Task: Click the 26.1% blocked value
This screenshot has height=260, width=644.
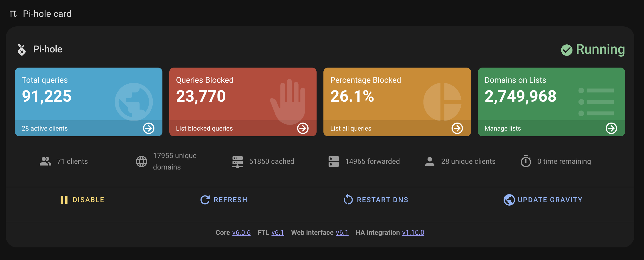Action: 352,96
